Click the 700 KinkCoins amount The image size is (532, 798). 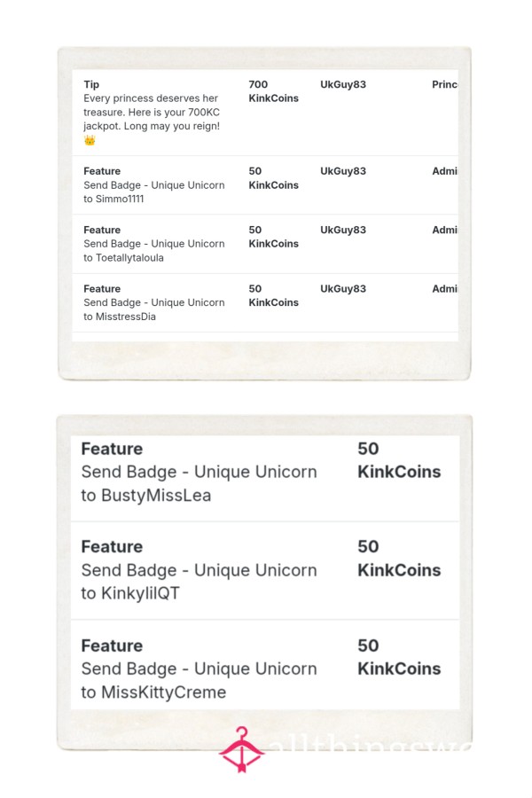point(273,91)
